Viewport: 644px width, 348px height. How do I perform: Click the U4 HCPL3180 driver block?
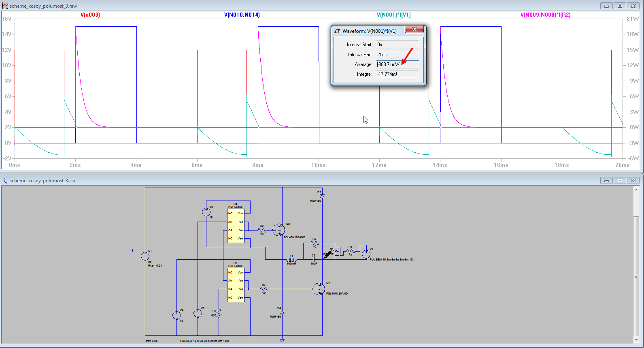tap(236, 226)
